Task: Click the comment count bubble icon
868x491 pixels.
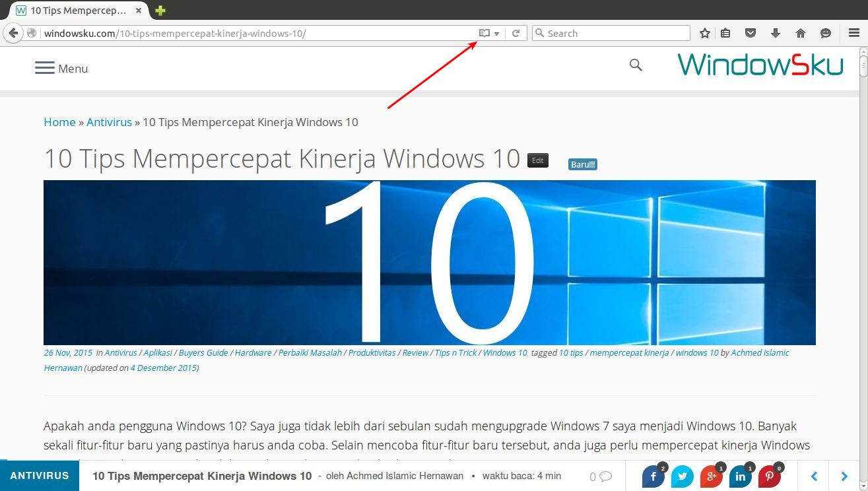Action: click(x=601, y=476)
